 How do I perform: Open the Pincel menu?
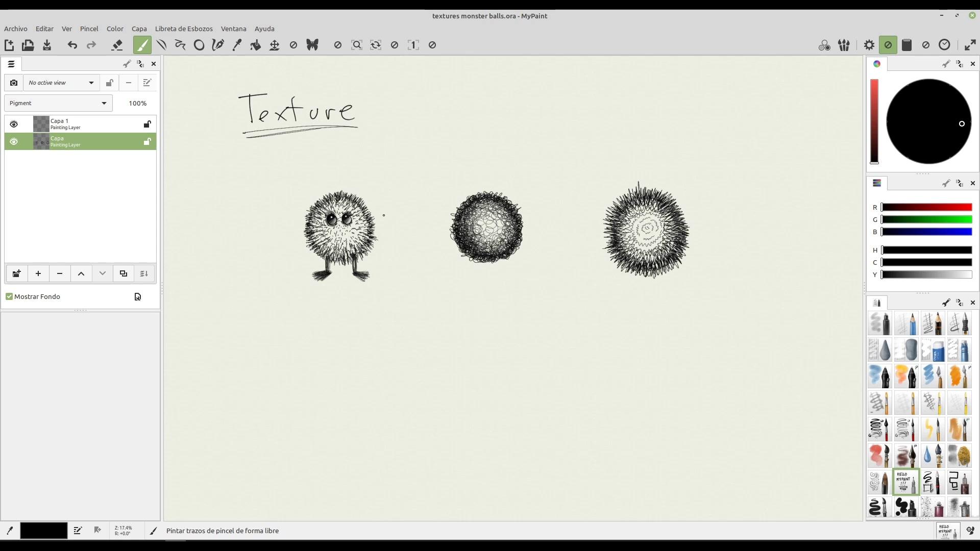click(89, 29)
